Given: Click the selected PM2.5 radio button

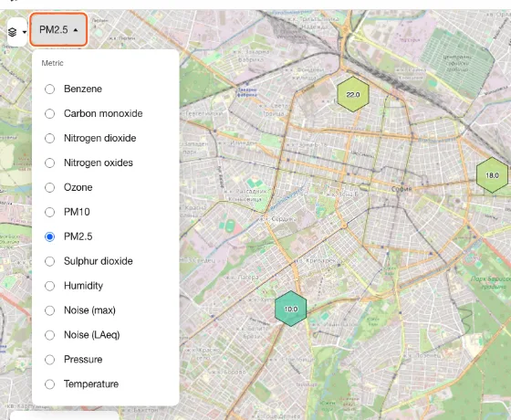Looking at the screenshot, I should pyautogui.click(x=49, y=236).
